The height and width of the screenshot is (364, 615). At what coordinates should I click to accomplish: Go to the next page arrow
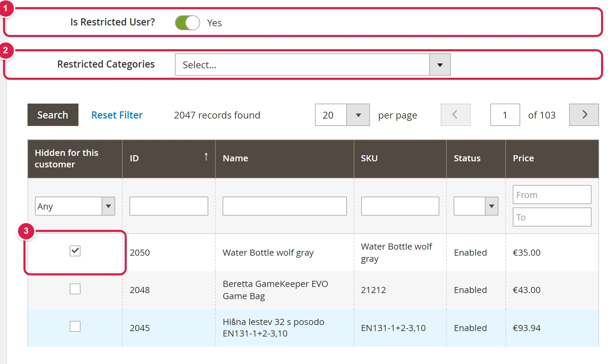click(x=584, y=115)
